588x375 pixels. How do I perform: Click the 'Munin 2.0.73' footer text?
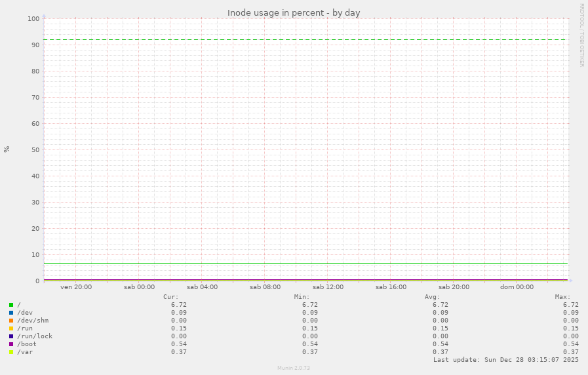pos(294,368)
